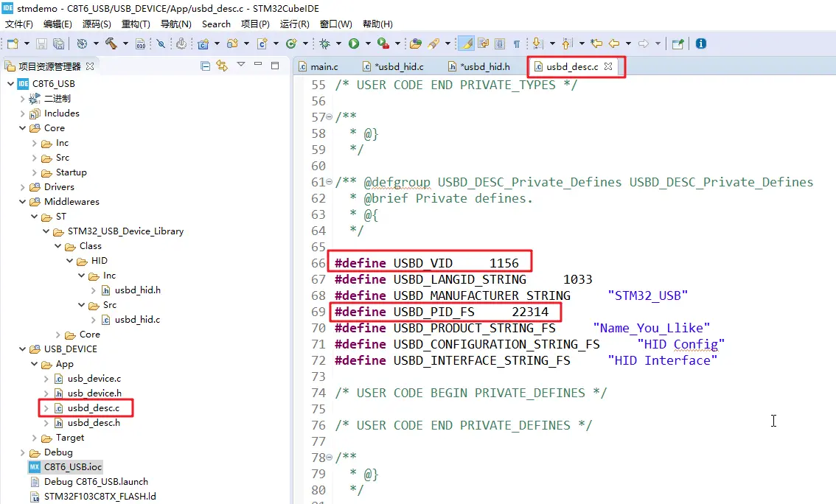Image resolution: width=836 pixels, height=504 pixels.
Task: Close the usbd_desc.c editor tab
Action: point(608,66)
